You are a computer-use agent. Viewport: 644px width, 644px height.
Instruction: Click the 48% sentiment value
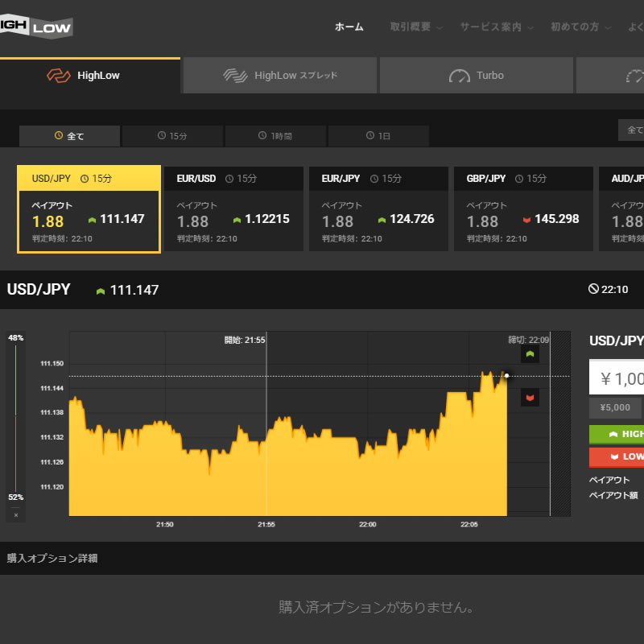click(x=15, y=338)
